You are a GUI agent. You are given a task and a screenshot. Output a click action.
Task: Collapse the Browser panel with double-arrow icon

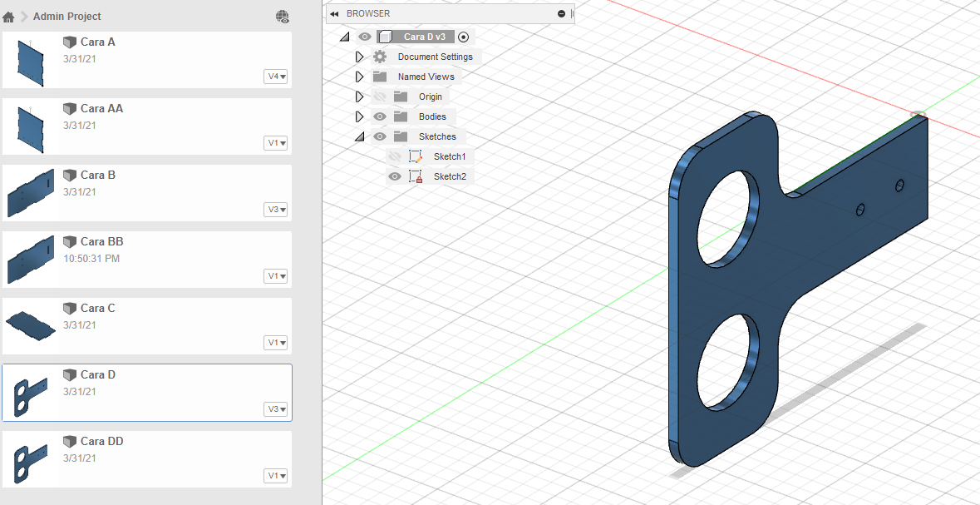pos(334,14)
